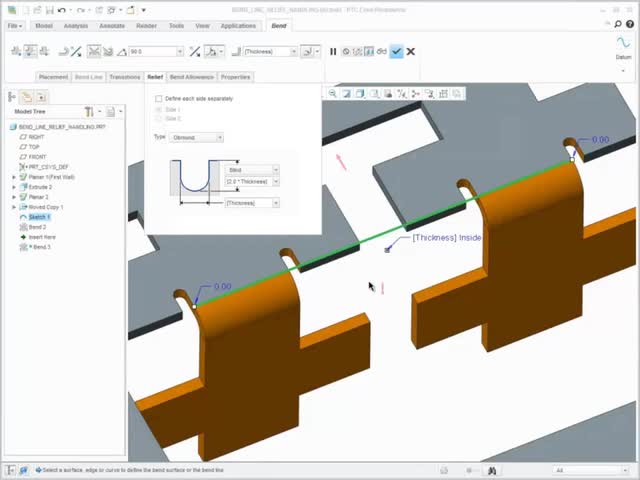
Task: Select the third bend side option icon in dashboard
Action: pos(44,51)
